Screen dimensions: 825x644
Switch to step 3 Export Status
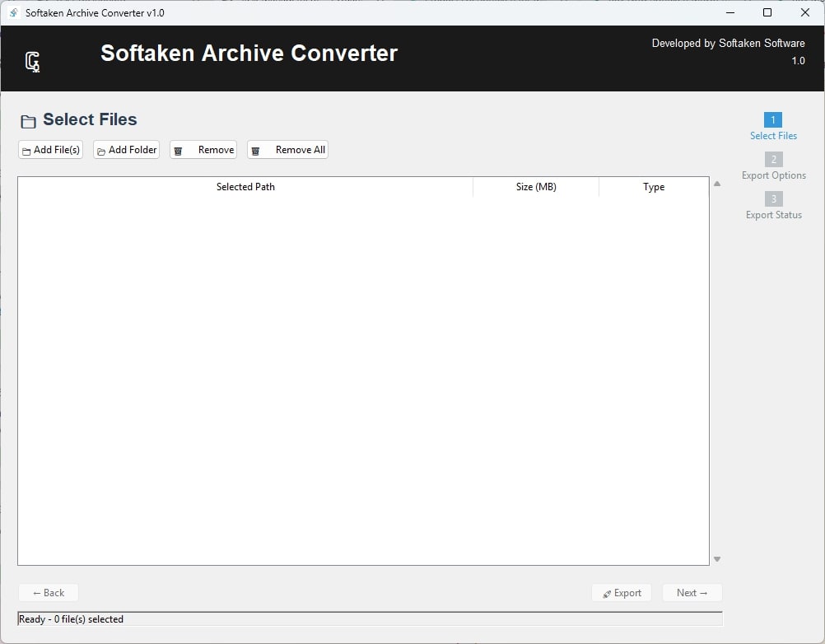coord(773,215)
